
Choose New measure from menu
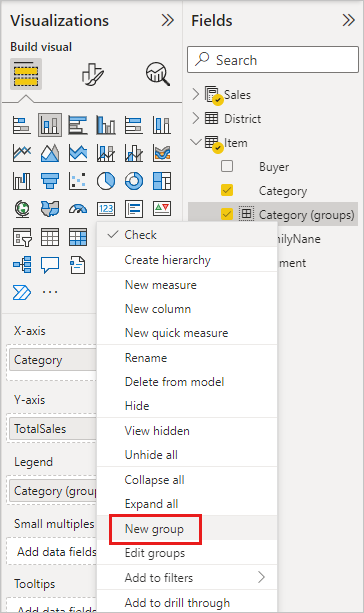pos(187,285)
